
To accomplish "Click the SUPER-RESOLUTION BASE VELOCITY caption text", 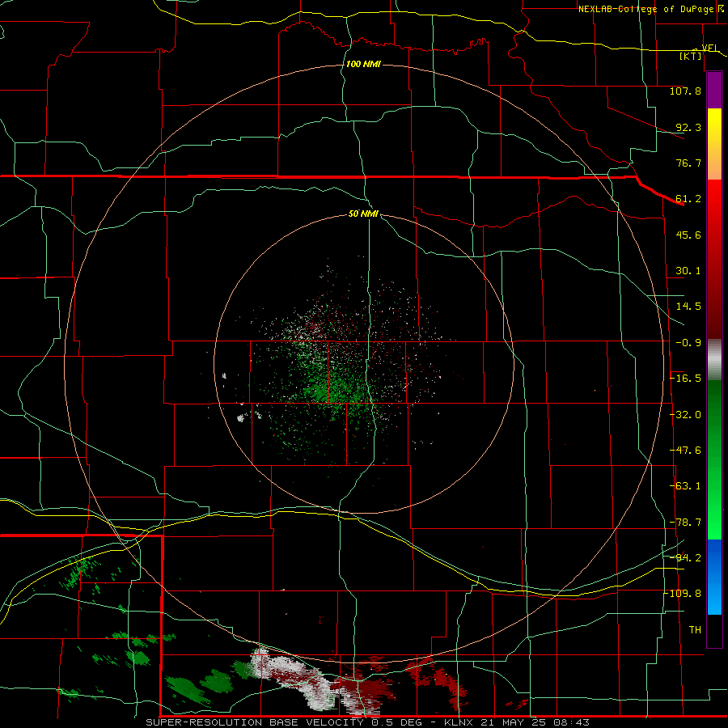I will click(255, 722).
